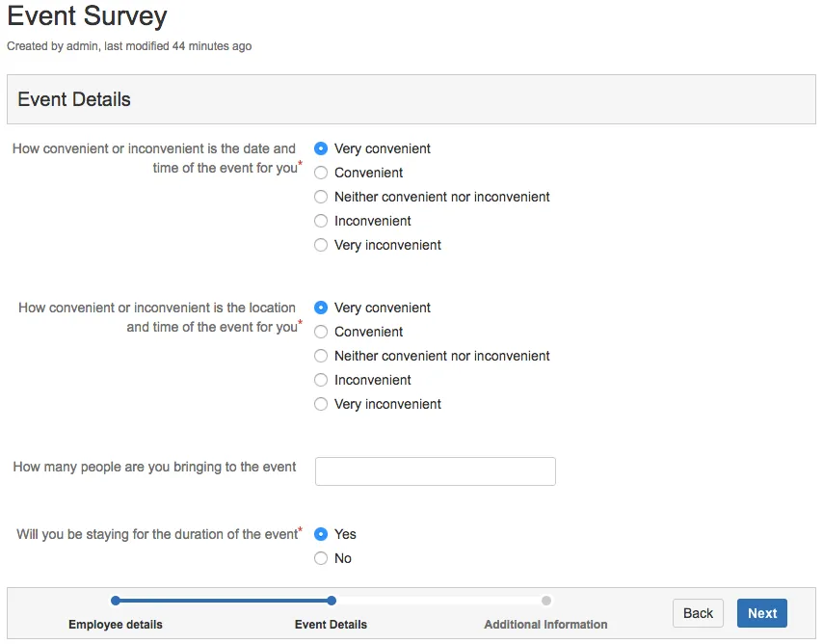Click 'Created by admin, last modified' text
Screen dimensions: 823x644
[x=129, y=46]
